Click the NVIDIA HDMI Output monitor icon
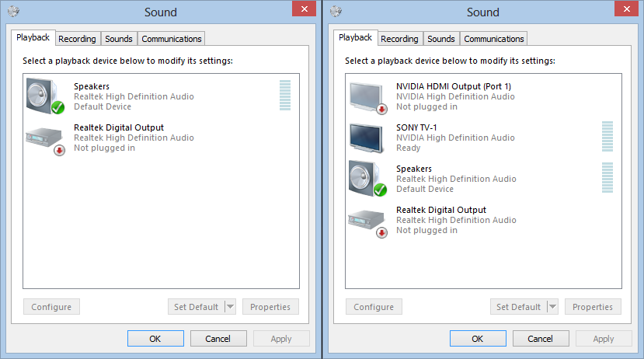 coord(367,96)
